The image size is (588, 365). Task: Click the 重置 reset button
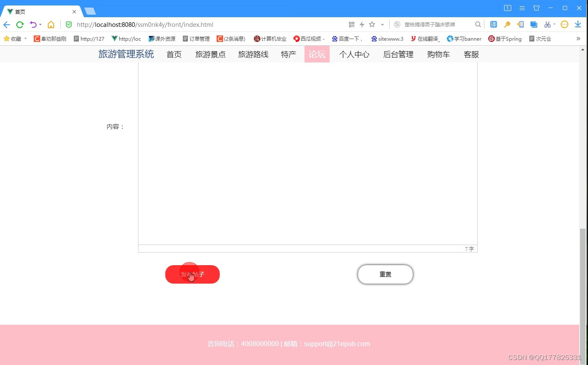point(385,274)
